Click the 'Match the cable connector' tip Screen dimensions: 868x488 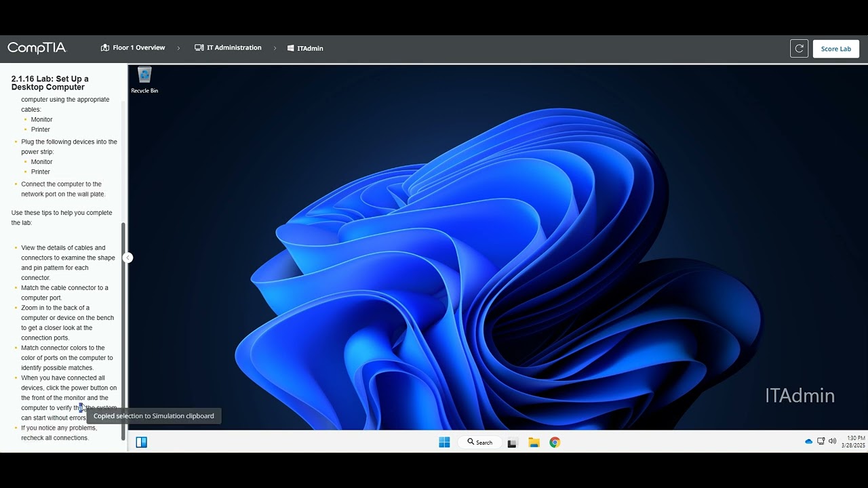click(64, 293)
